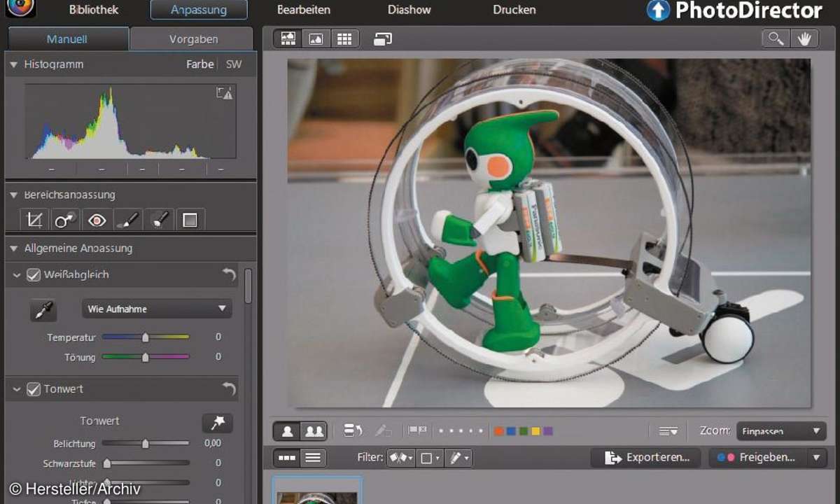Click the Freigeben button
840x504 pixels.
[x=758, y=458]
